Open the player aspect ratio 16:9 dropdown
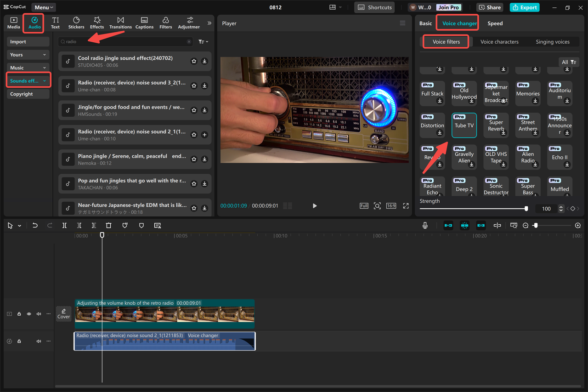The image size is (588, 392). pyautogui.click(x=391, y=205)
